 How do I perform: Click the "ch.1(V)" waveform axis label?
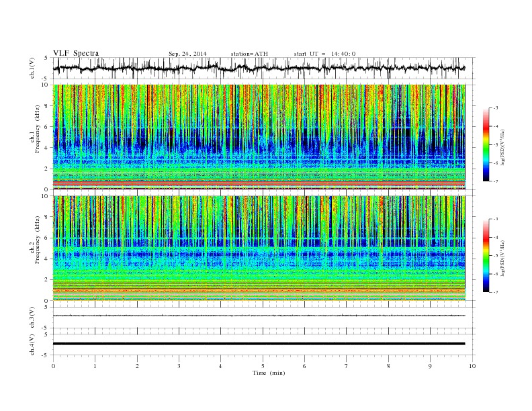tap(32, 68)
